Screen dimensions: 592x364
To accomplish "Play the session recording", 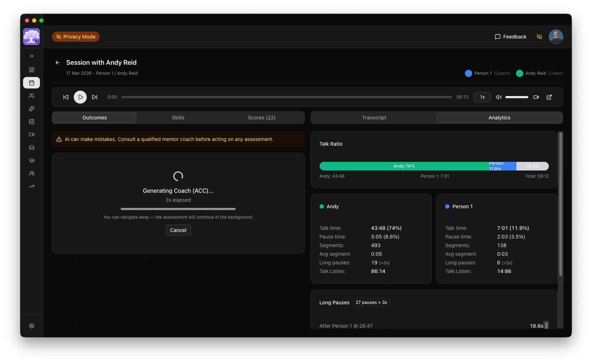I will coord(80,97).
